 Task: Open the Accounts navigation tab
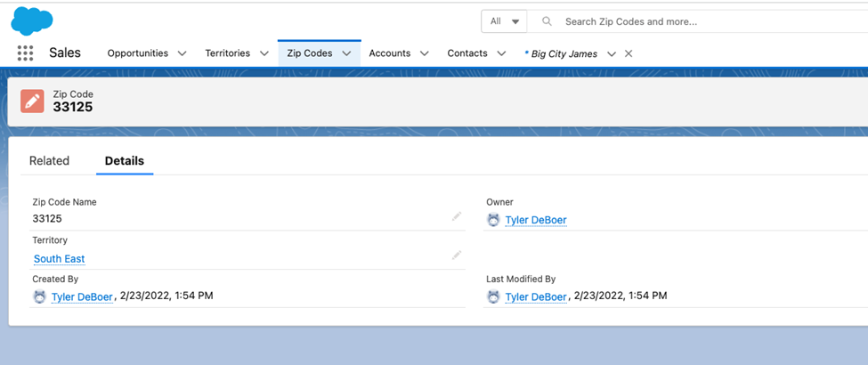pos(389,53)
